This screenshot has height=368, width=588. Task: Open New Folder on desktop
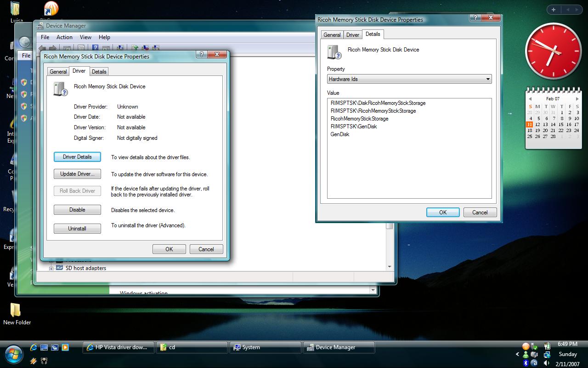16,314
